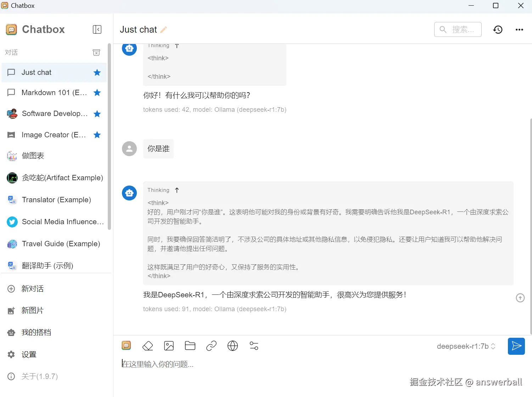The height and width of the screenshot is (397, 532).
Task: Send the message with the blue send button
Action: [516, 346]
